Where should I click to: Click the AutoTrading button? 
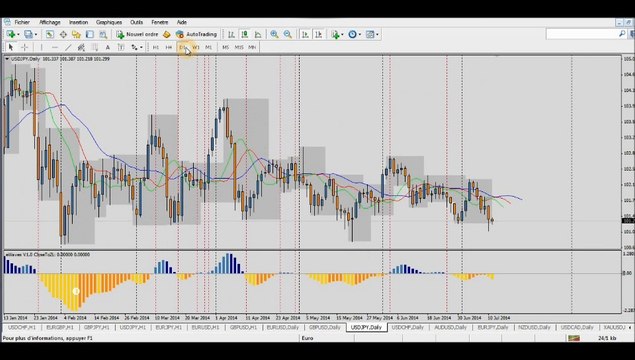(196, 34)
